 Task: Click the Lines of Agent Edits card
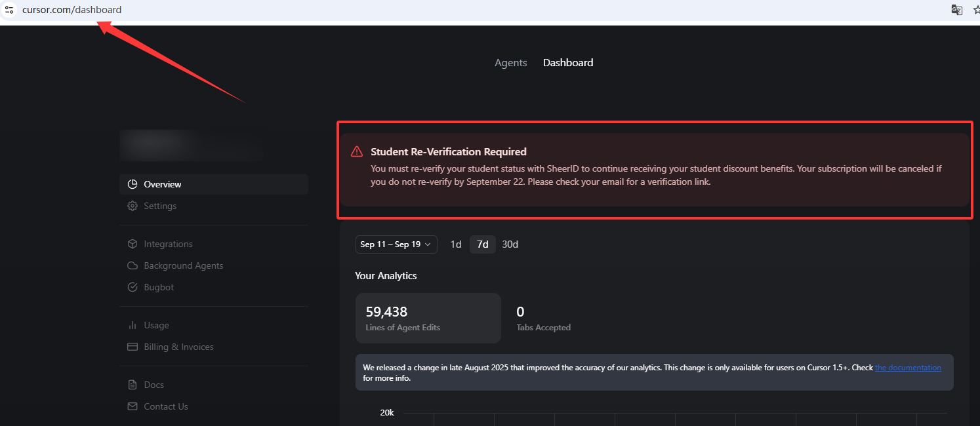(428, 318)
